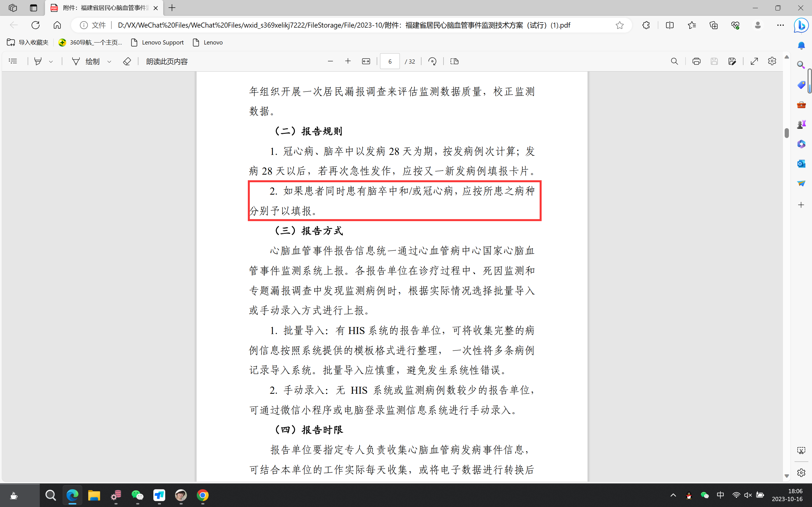
Task: Print the PDF document
Action: point(696,61)
